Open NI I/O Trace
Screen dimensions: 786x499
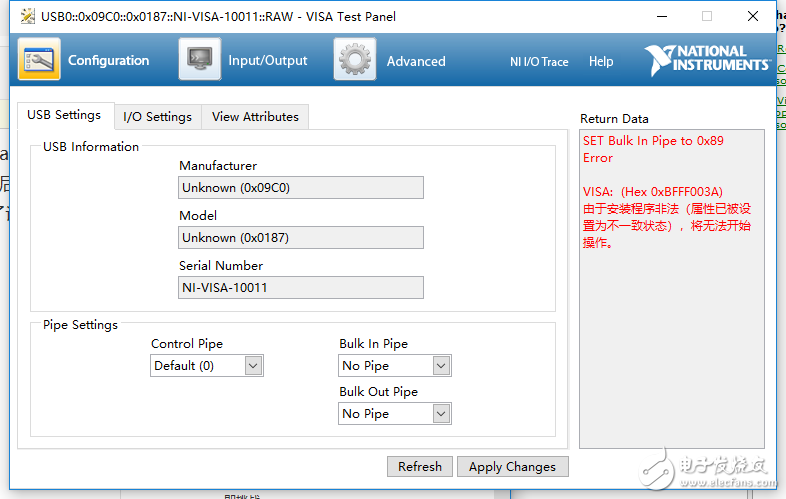[539, 62]
